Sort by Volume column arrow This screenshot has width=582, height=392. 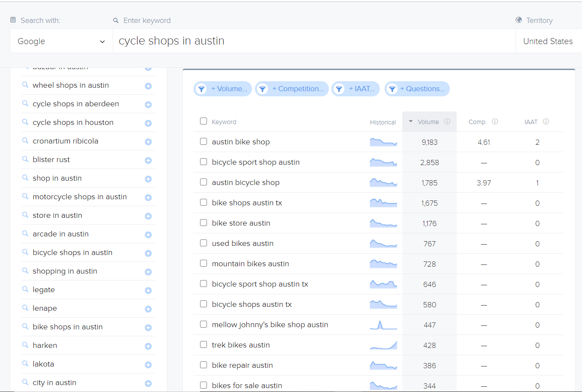pyautogui.click(x=411, y=121)
